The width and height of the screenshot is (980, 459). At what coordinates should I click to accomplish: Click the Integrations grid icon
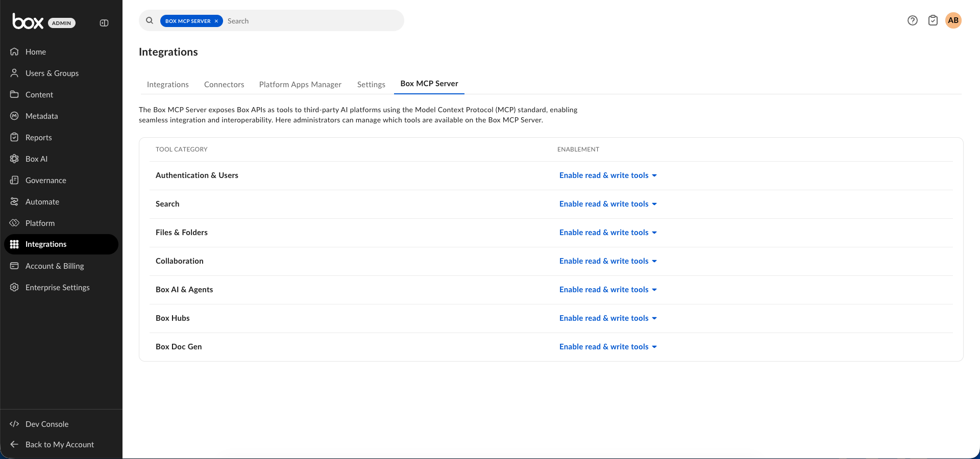pos(14,244)
